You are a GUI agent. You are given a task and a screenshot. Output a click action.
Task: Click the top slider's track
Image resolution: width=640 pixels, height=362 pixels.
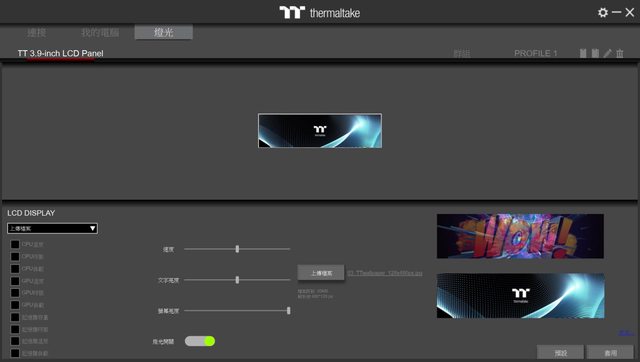[x=237, y=249]
